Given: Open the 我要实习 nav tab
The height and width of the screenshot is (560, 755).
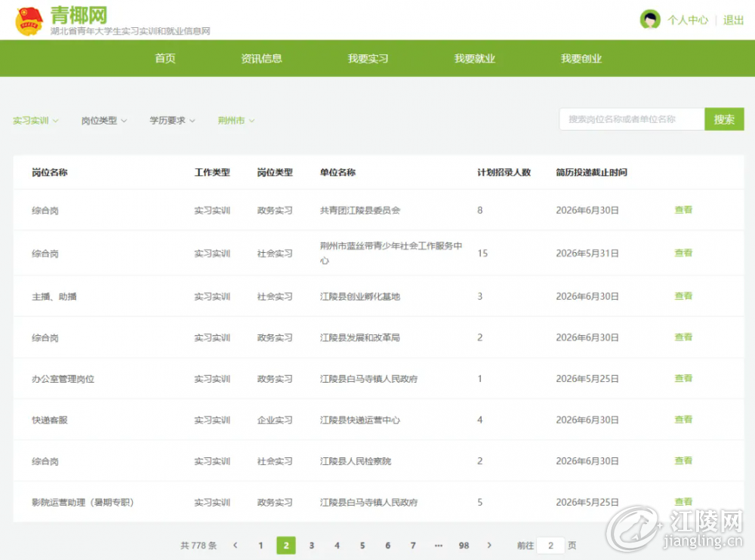Looking at the screenshot, I should (x=368, y=58).
